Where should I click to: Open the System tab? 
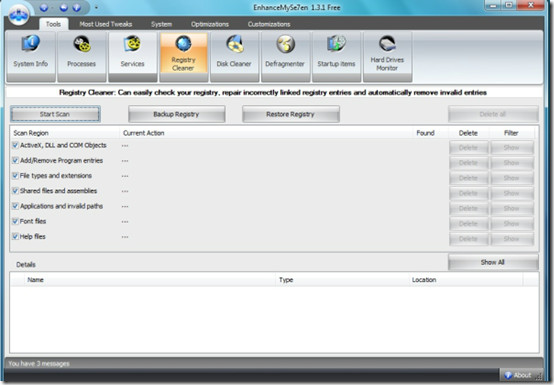[x=161, y=24]
